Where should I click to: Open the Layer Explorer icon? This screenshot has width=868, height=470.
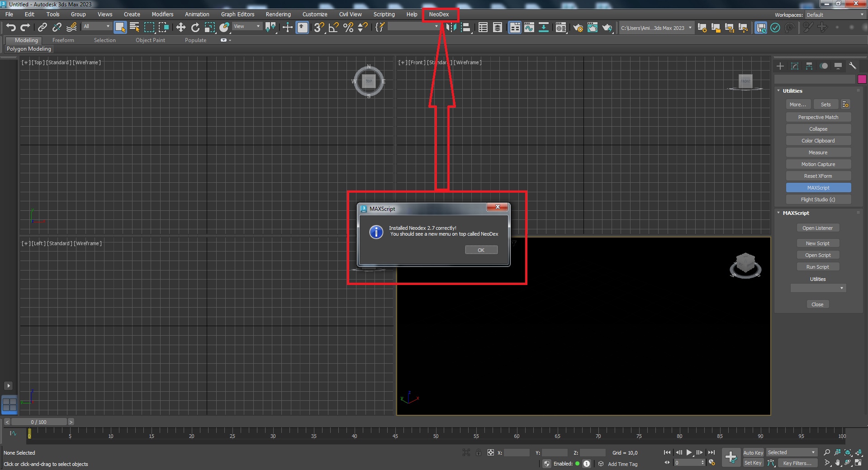498,28
